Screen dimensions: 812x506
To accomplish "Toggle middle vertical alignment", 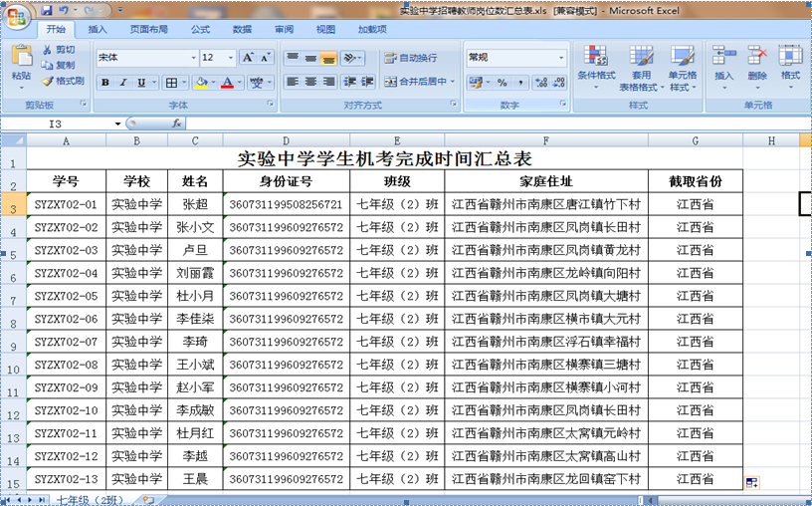I will (310, 58).
